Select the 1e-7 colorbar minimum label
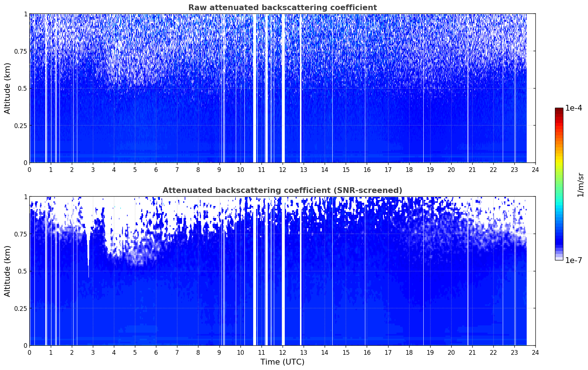Screen dimensions: 588x370 573,260
